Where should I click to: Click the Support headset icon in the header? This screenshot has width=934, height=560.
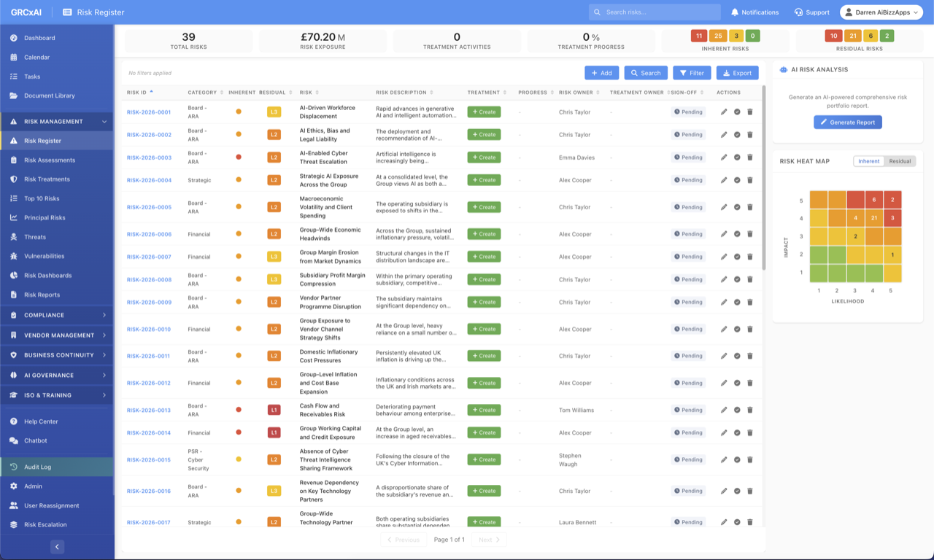(798, 12)
